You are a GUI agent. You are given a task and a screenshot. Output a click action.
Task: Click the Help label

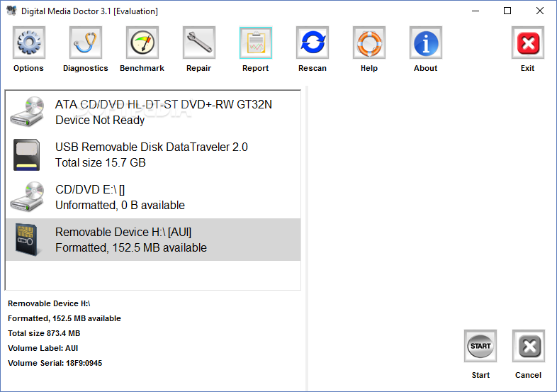(369, 68)
